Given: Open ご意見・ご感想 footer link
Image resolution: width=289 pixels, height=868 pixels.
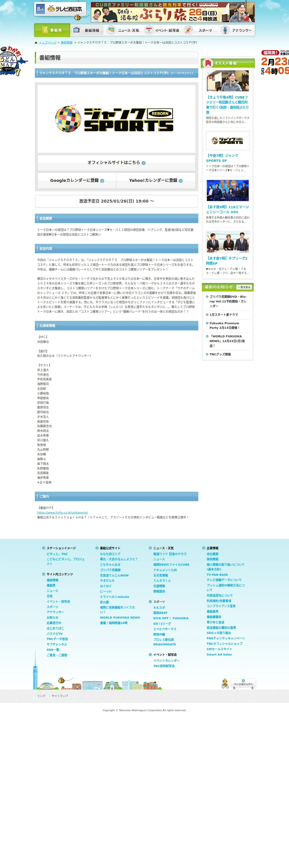Looking at the screenshot, I should pyautogui.click(x=57, y=655).
